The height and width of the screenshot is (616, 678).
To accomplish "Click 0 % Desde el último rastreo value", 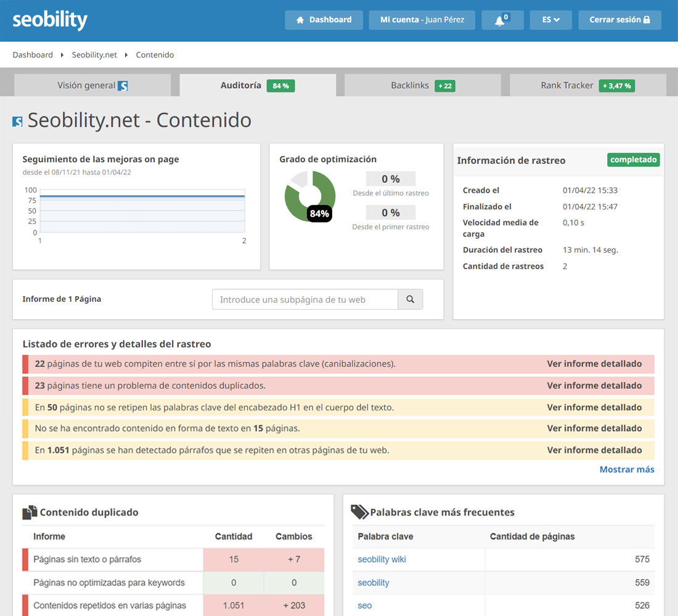I will pos(390,179).
